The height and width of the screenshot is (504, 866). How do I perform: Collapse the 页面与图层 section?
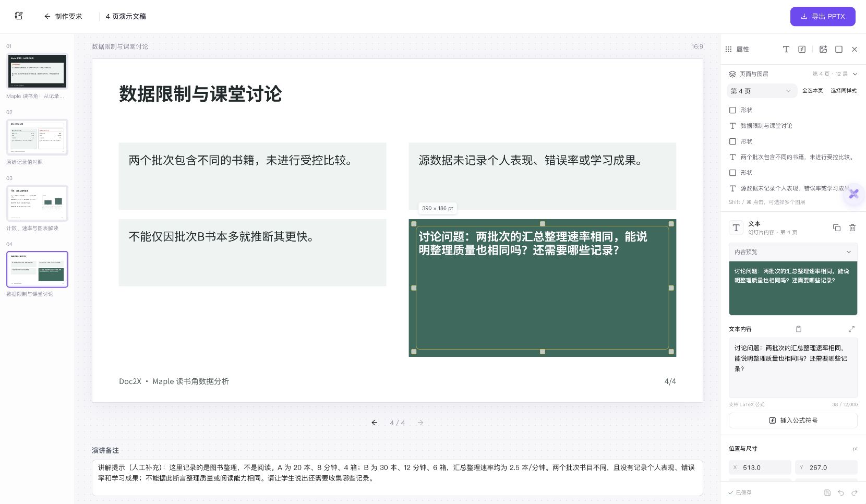pyautogui.click(x=855, y=74)
